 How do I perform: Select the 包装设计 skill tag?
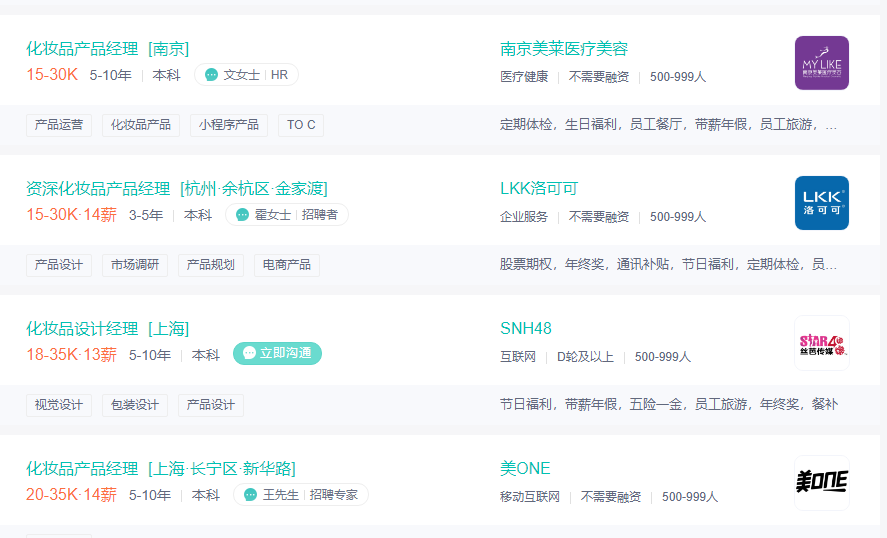click(135, 405)
